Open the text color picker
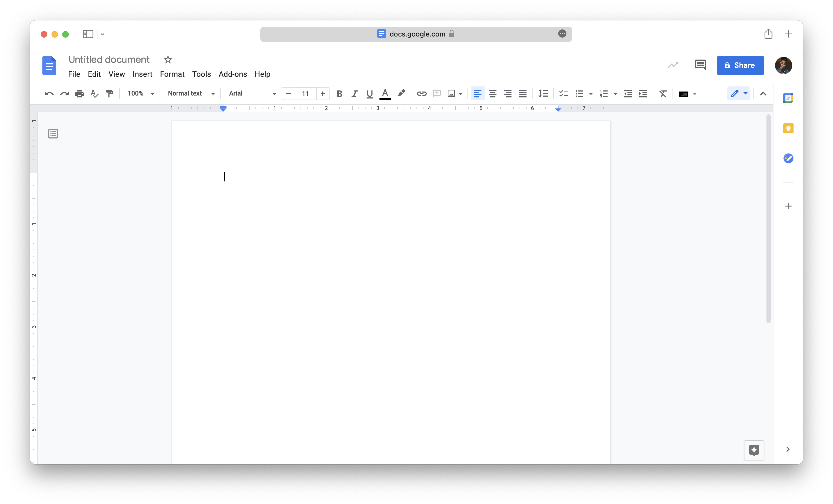 point(385,94)
